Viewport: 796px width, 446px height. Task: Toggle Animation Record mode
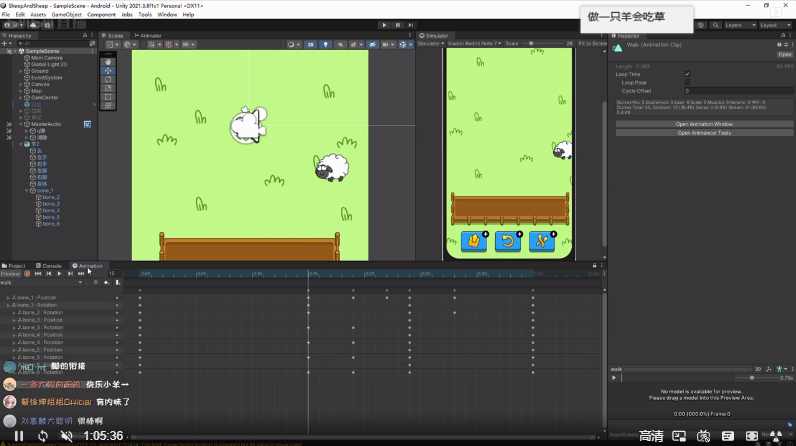27,274
